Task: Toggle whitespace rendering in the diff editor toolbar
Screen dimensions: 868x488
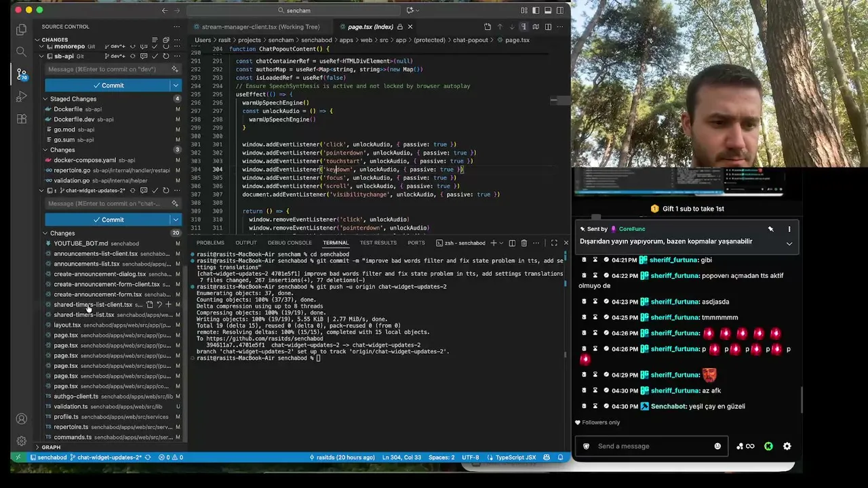Action: point(524,26)
